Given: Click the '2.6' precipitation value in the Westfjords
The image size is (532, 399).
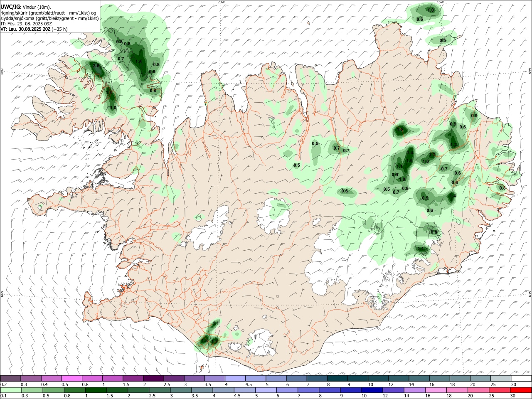Looking at the screenshot, I should point(96,66).
